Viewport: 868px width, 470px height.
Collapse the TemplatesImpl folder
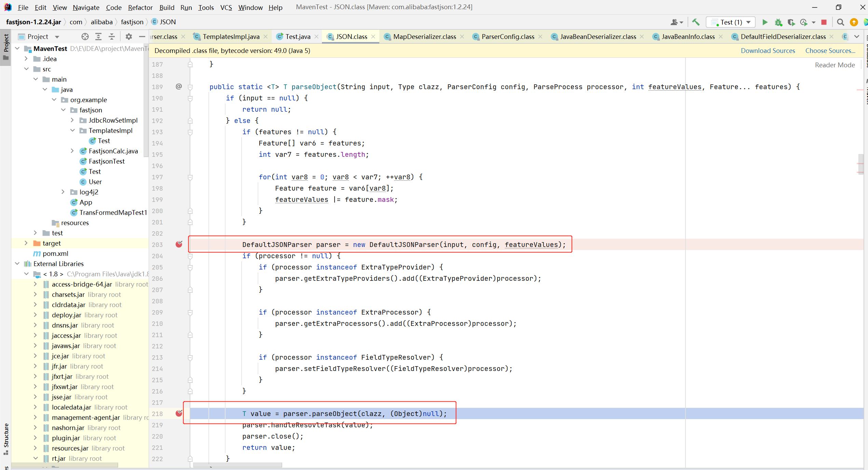[72, 130]
